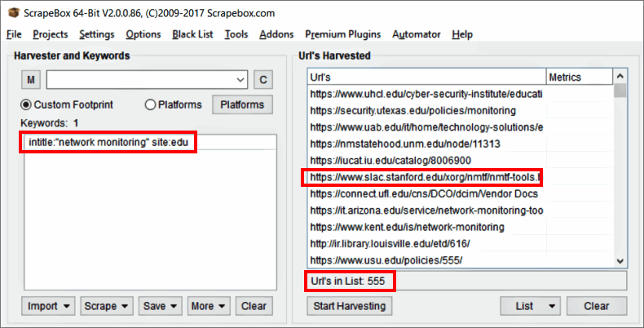Click the Url's in List: 555 status
This screenshot has width=644, height=328.
coord(348,281)
